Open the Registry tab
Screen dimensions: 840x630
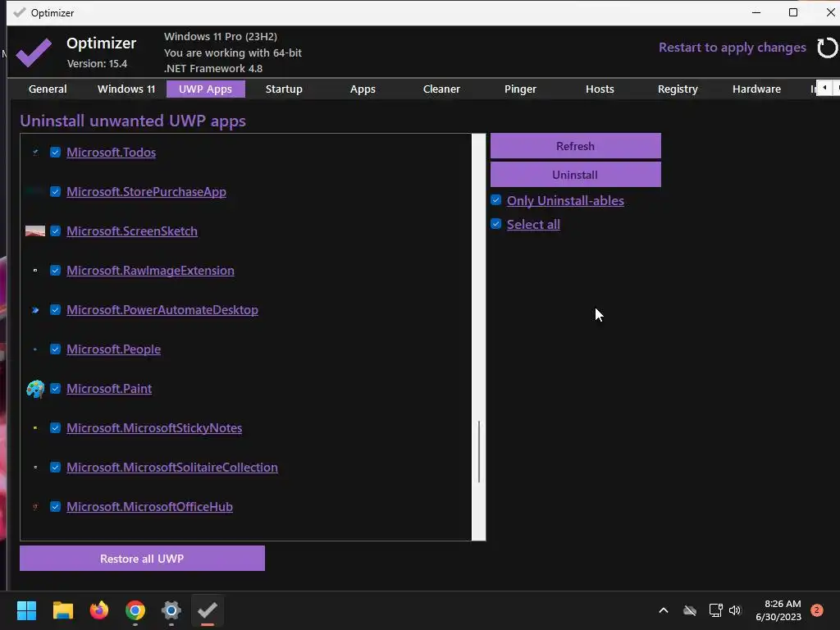point(678,89)
